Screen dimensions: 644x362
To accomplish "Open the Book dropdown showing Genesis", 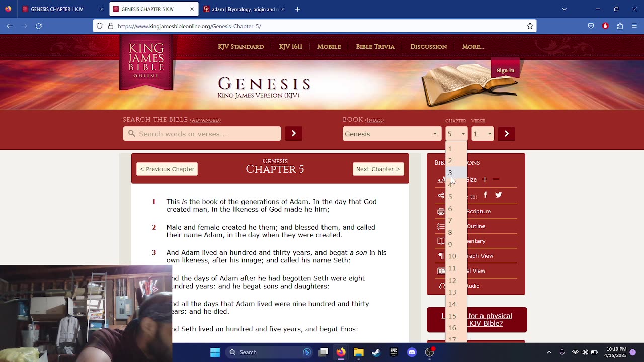I will [x=392, y=134].
